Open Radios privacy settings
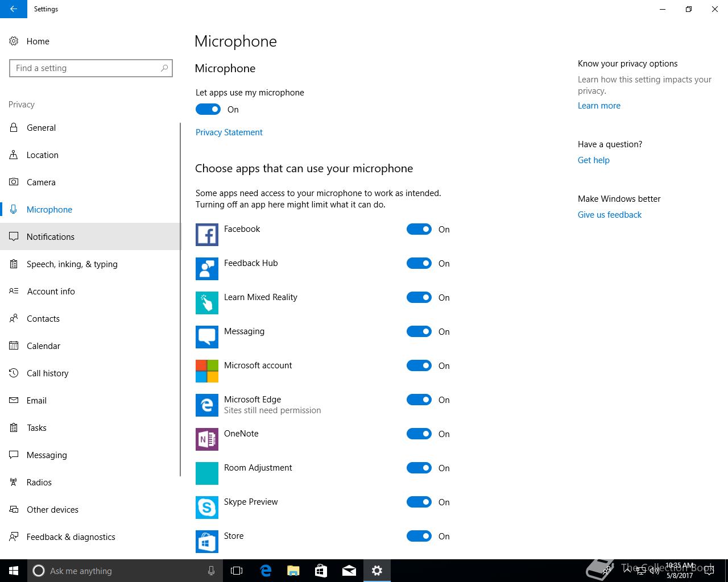The image size is (728, 582). pos(90,482)
